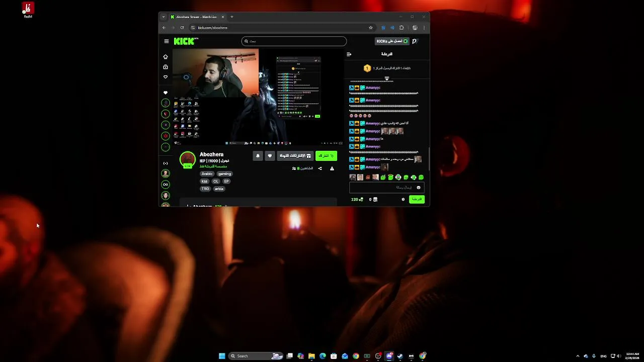Toggle stream notifications with bell button

[258, 156]
